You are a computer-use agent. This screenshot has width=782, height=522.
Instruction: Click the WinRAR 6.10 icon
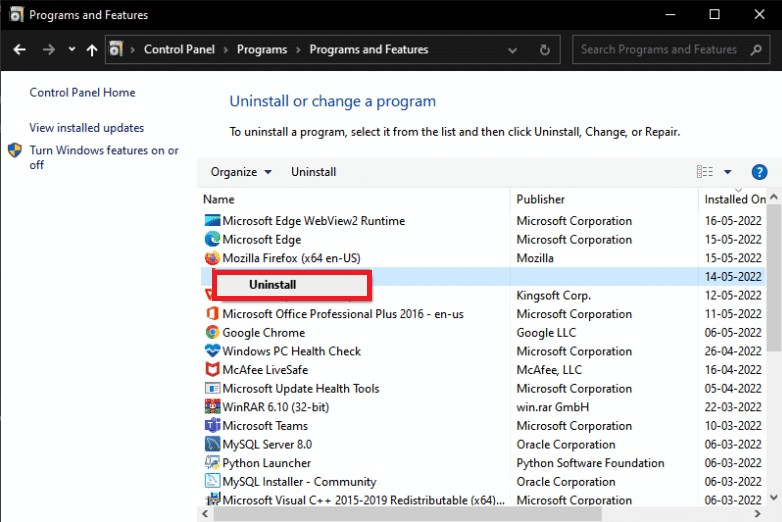[212, 407]
